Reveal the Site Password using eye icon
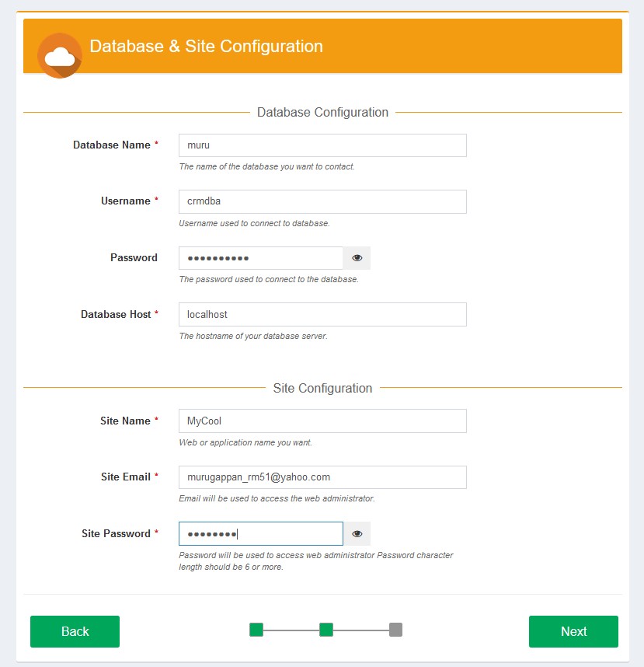 click(357, 533)
